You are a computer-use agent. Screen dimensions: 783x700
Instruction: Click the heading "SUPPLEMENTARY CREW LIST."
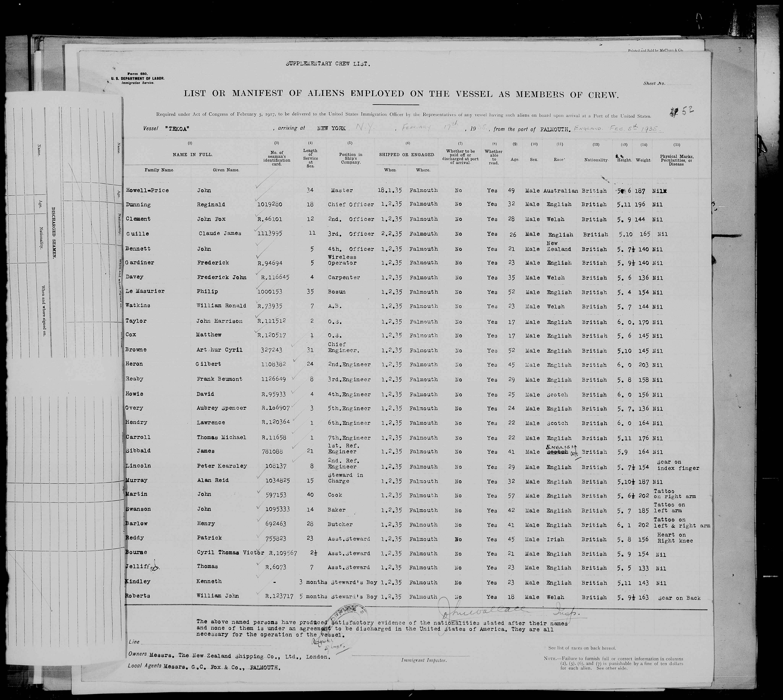click(328, 64)
